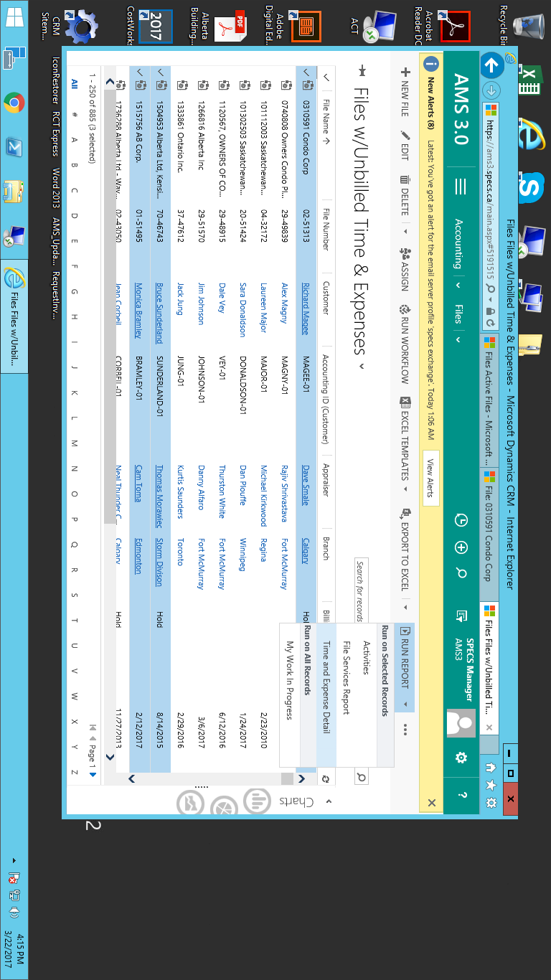
Task: Open the Dave Smale appraiser link
Action: [x=306, y=484]
